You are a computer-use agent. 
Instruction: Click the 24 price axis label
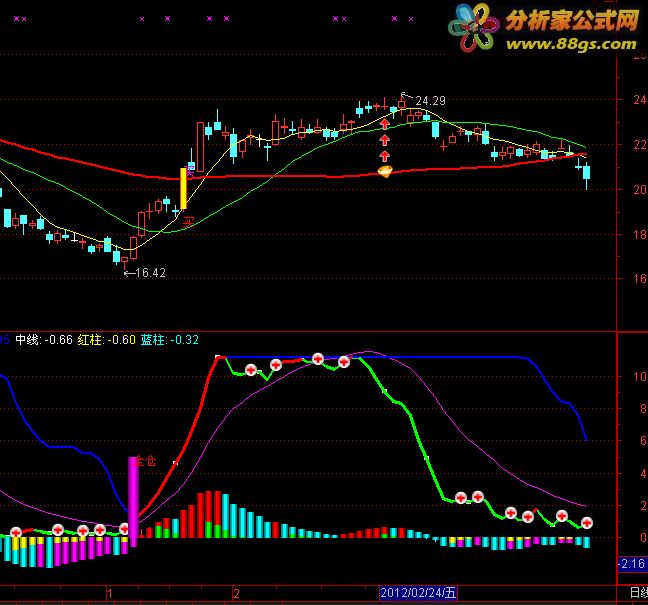coord(639,100)
